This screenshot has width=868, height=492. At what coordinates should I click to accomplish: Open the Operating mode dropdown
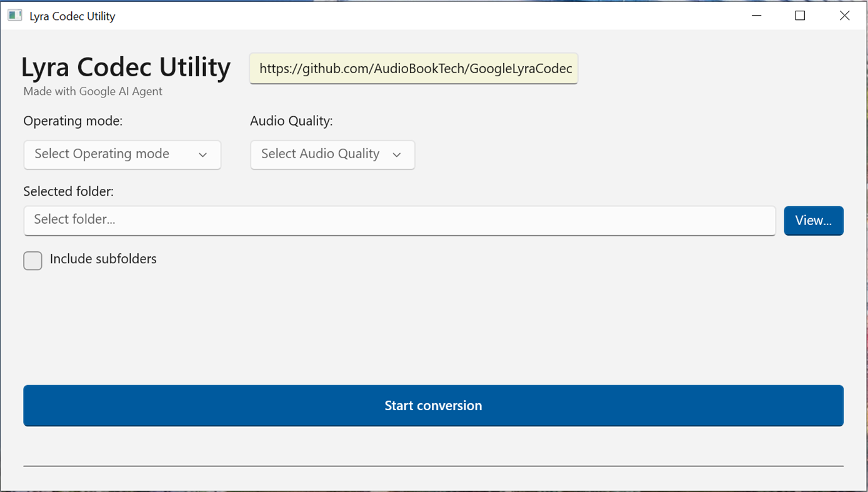pyautogui.click(x=122, y=154)
